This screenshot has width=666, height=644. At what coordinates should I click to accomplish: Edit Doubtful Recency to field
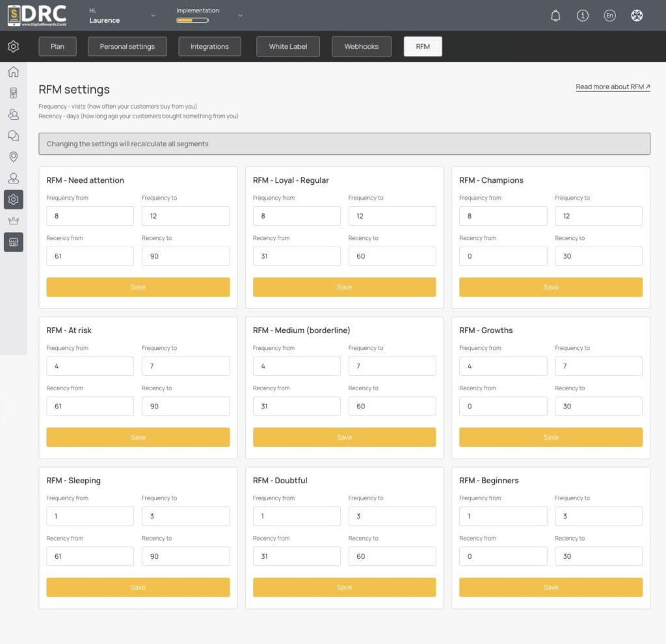coord(392,556)
